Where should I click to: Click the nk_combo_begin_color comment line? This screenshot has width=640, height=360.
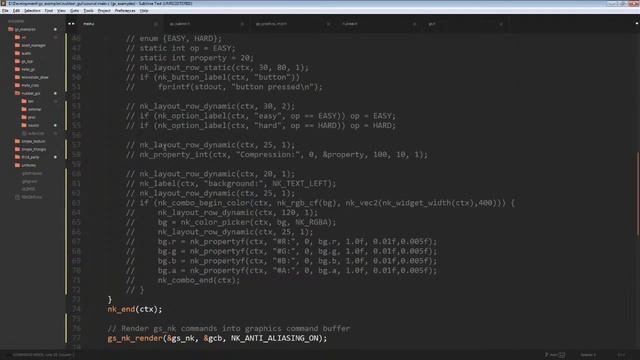click(320, 203)
